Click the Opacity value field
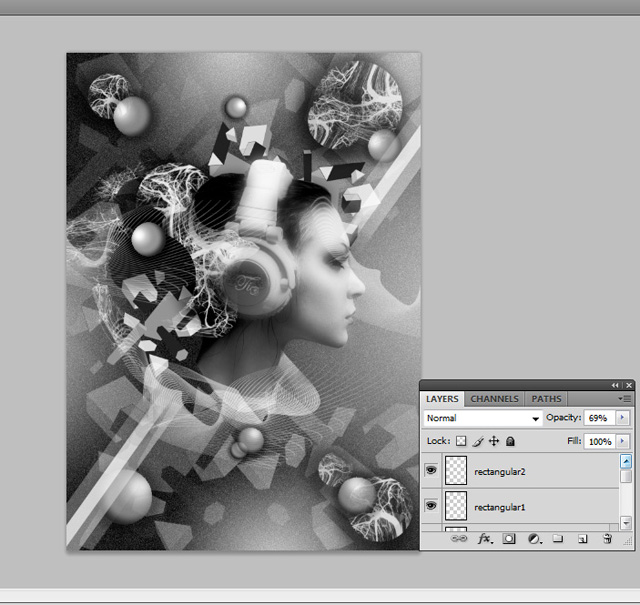The image size is (640, 605). pos(598,418)
